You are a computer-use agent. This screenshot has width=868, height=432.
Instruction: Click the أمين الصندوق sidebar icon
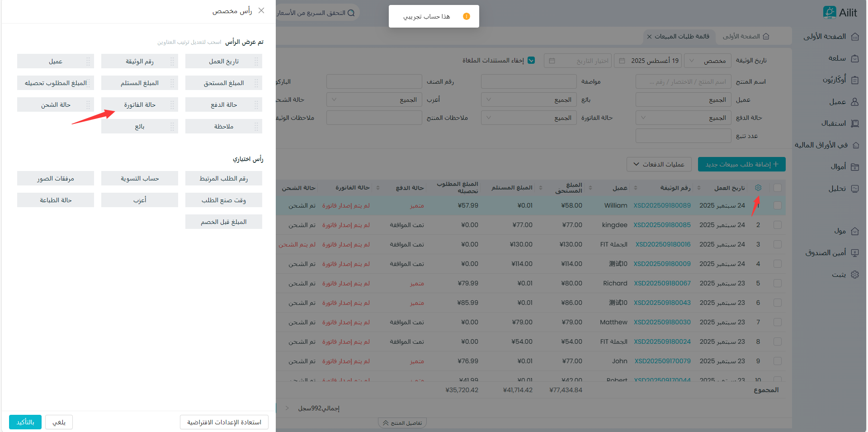tap(854, 253)
